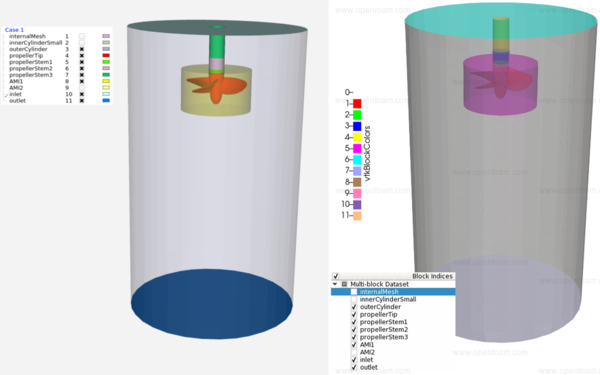Toggle AMI1 visibility box in Case 1
Screen dimensions: 600x375
82,82
